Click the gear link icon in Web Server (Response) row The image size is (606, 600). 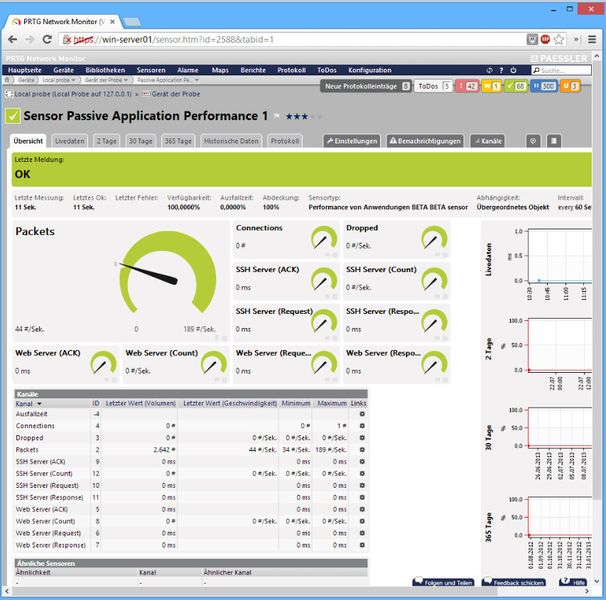coord(362,545)
